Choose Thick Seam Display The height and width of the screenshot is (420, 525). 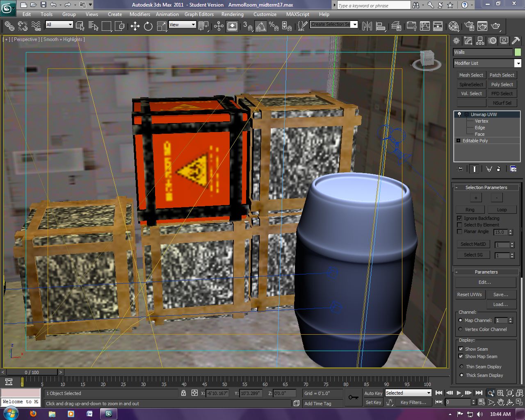tap(461, 375)
